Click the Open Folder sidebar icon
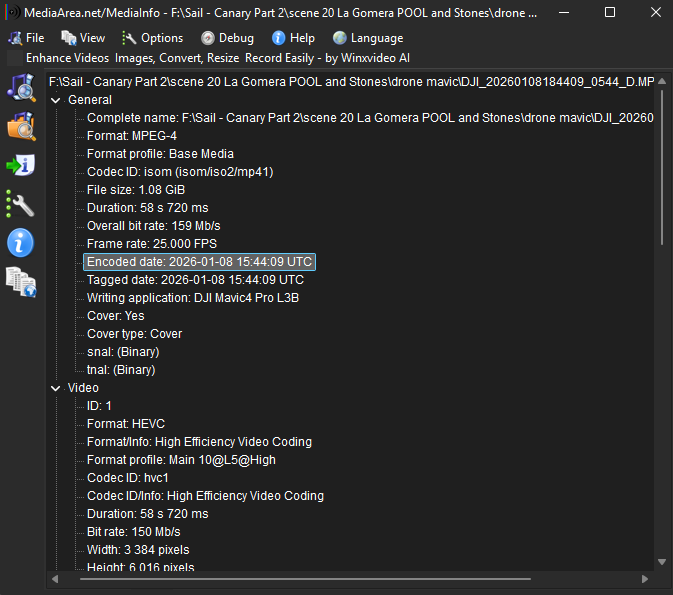673x595 pixels. pyautogui.click(x=21, y=126)
